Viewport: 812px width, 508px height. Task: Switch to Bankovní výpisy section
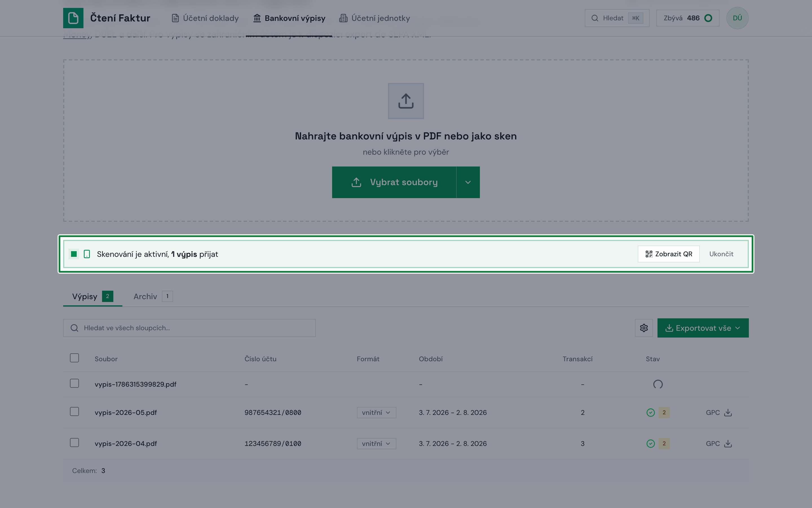click(289, 18)
